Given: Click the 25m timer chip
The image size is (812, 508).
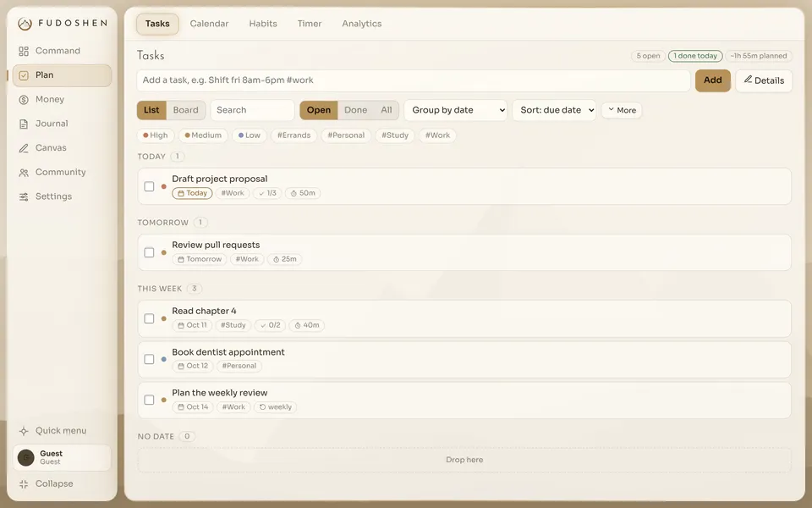Looking at the screenshot, I should point(285,259).
